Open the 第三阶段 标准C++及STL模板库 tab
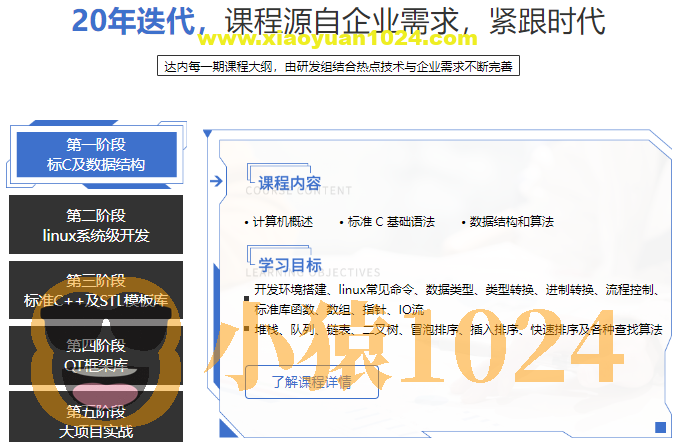The width and height of the screenshot is (675, 442). [x=96, y=290]
